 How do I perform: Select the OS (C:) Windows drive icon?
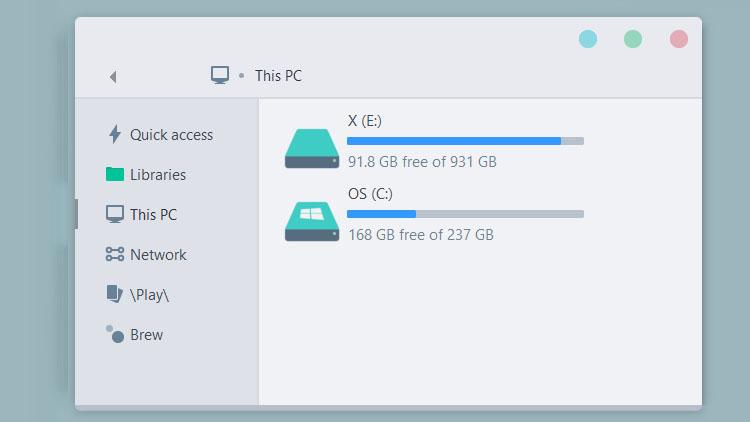pyautogui.click(x=312, y=221)
